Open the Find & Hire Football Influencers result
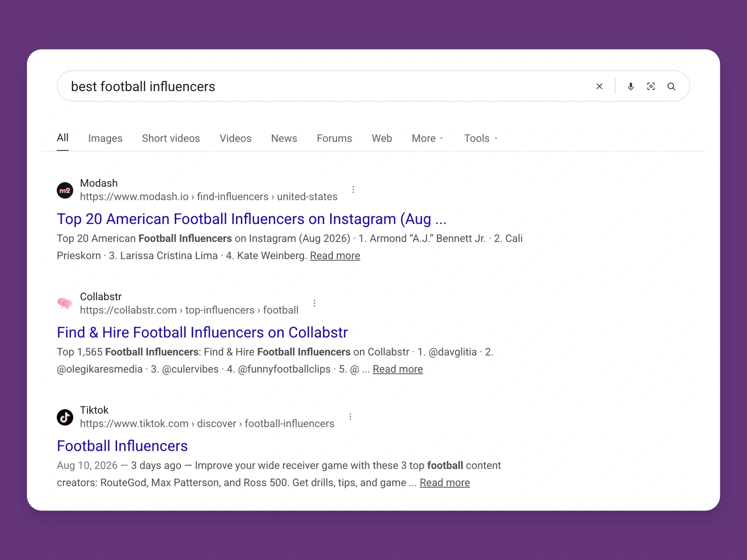 click(202, 332)
